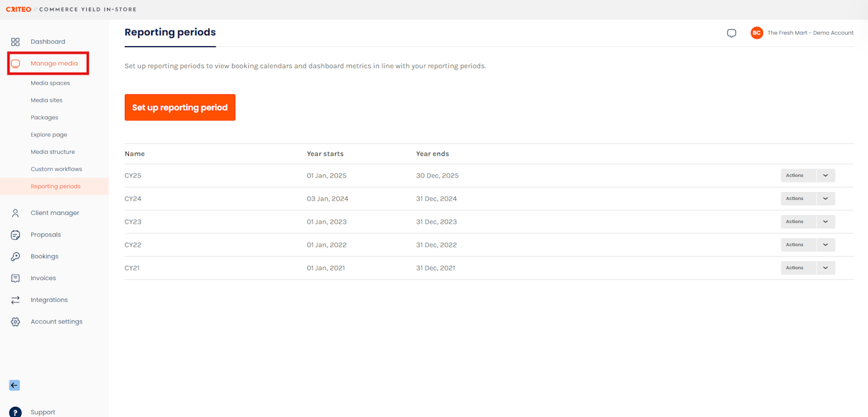The height and width of the screenshot is (417, 868).
Task: Open Custom workflows in the sidebar
Action: tap(56, 170)
